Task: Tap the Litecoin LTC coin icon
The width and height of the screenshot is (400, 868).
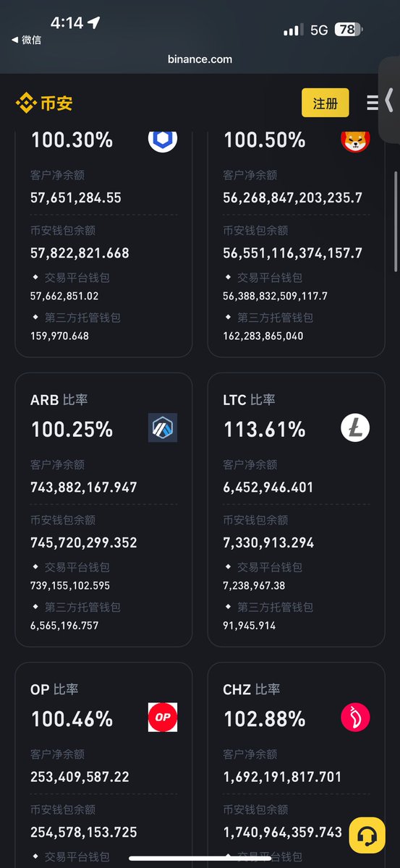Action: point(355,428)
